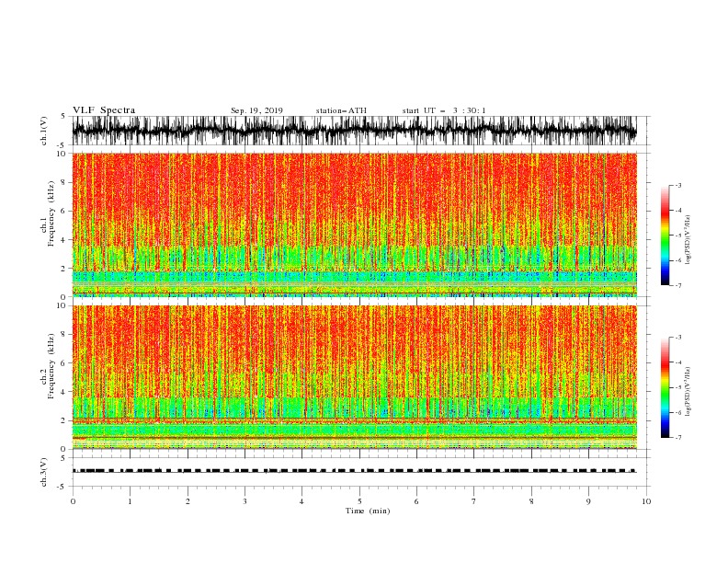Click the "ch.3(V)" axis label
Screen dimensions: 728x563
pyautogui.click(x=44, y=472)
